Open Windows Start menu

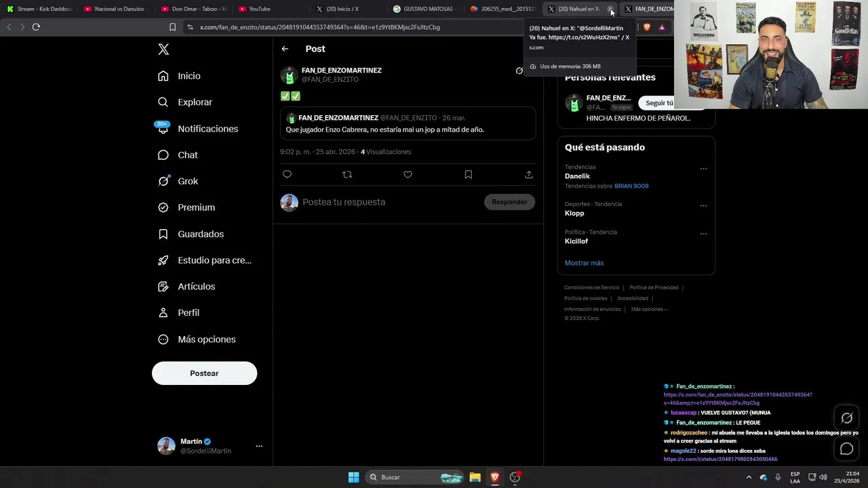(353, 477)
